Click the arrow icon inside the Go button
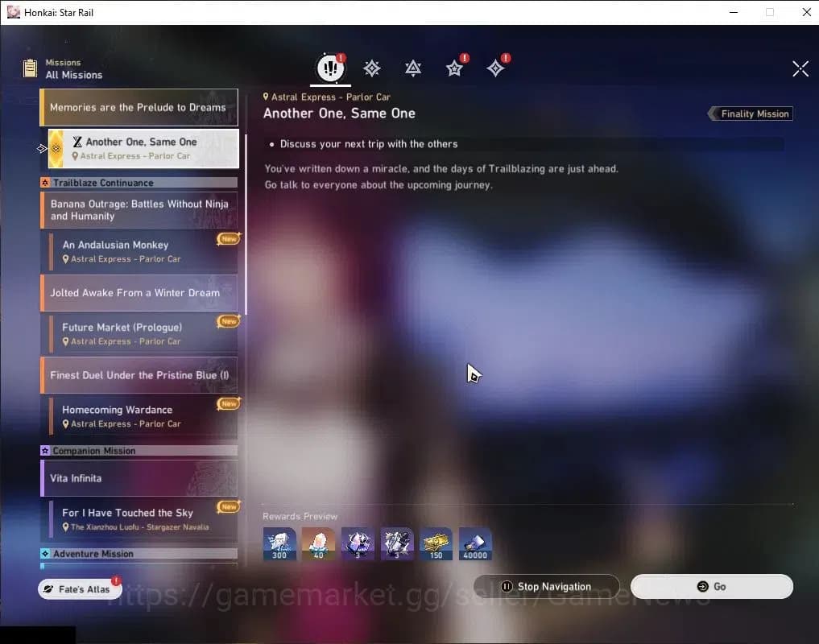The height and width of the screenshot is (644, 819). pos(702,587)
